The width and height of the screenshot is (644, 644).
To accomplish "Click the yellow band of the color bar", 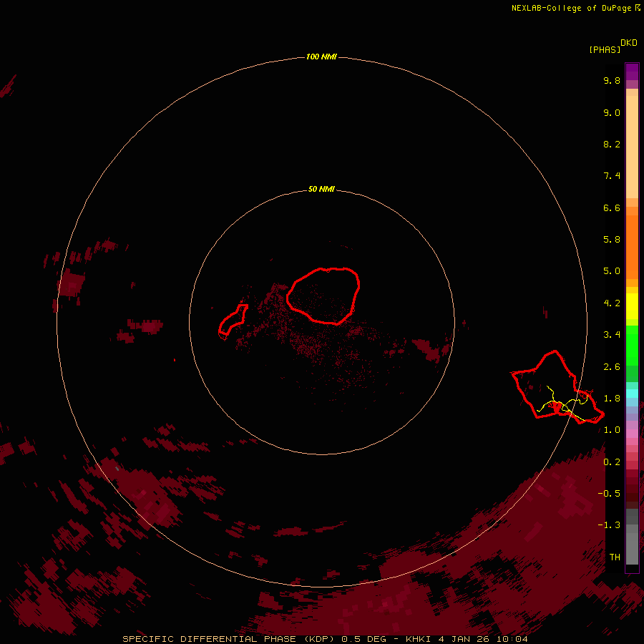I will (x=632, y=306).
